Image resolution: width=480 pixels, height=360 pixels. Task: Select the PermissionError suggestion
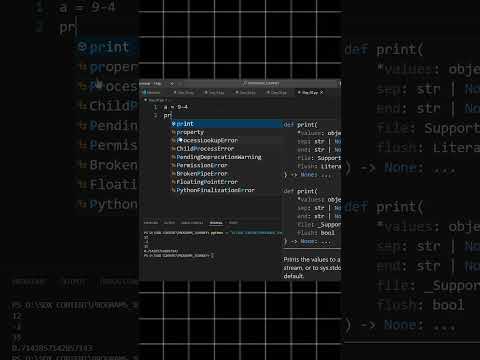point(227,165)
